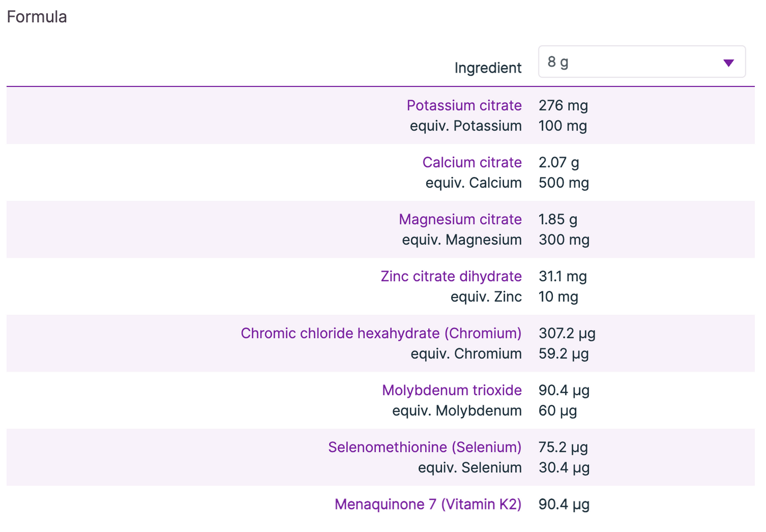Click the Ingredient column label
Screen dimensions: 766x532
tap(488, 68)
